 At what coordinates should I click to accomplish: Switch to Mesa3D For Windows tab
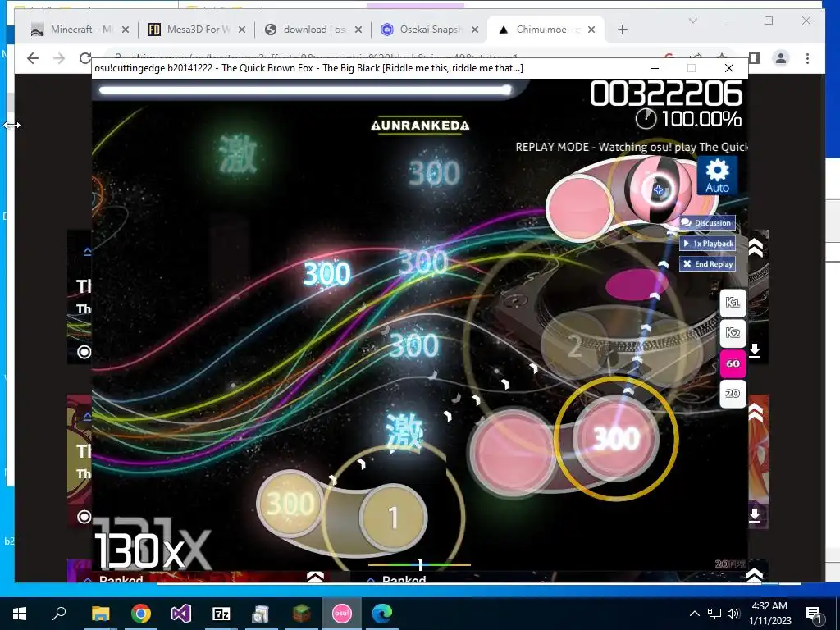pyautogui.click(x=197, y=30)
